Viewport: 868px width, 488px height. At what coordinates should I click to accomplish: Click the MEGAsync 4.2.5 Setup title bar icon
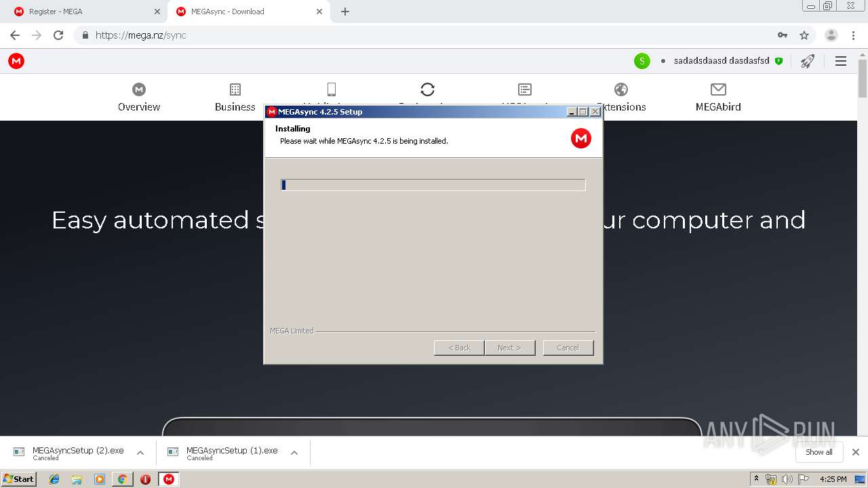[x=271, y=112]
